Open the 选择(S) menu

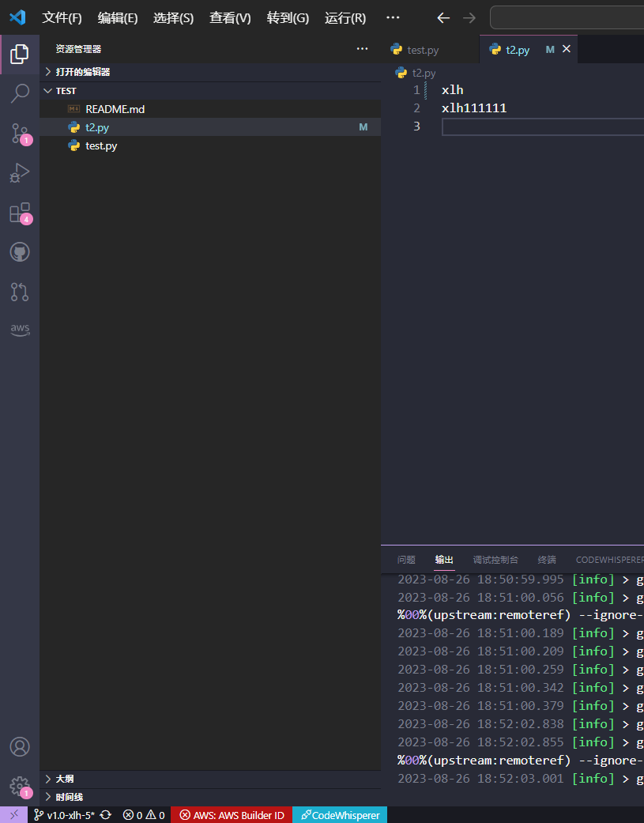(173, 18)
